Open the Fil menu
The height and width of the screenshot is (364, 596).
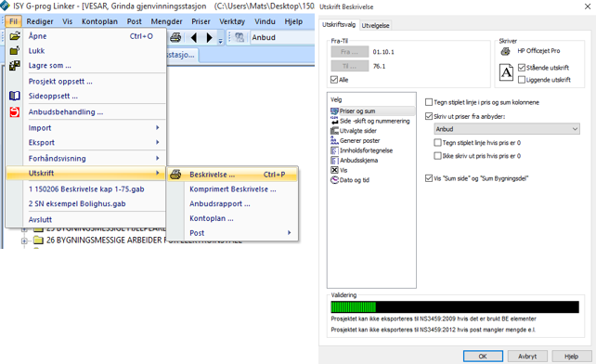pyautogui.click(x=13, y=21)
